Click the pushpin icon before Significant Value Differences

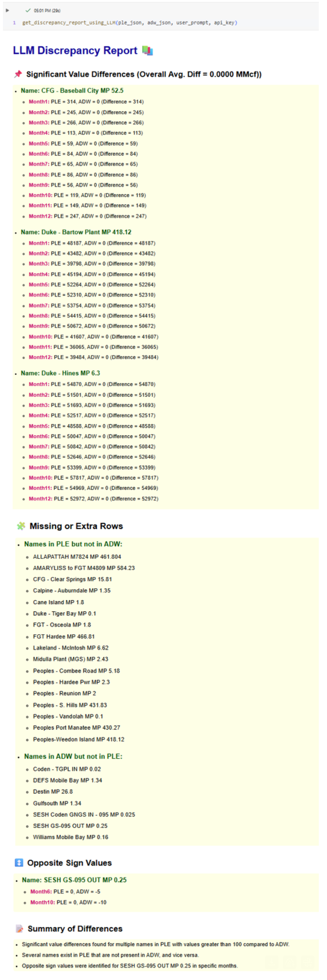[x=18, y=74]
